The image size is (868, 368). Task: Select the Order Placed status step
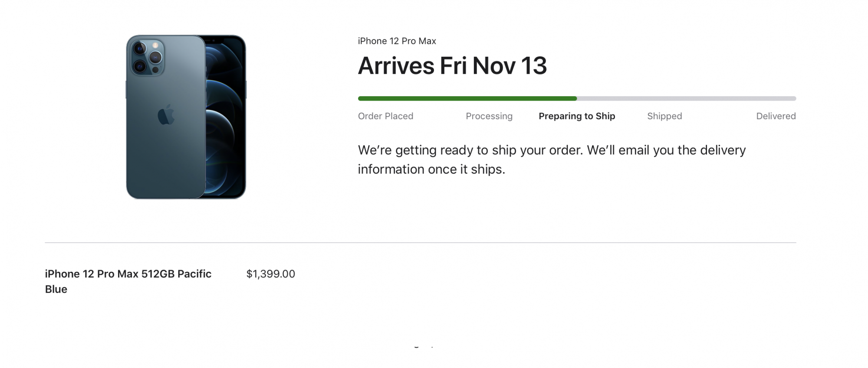[385, 116]
